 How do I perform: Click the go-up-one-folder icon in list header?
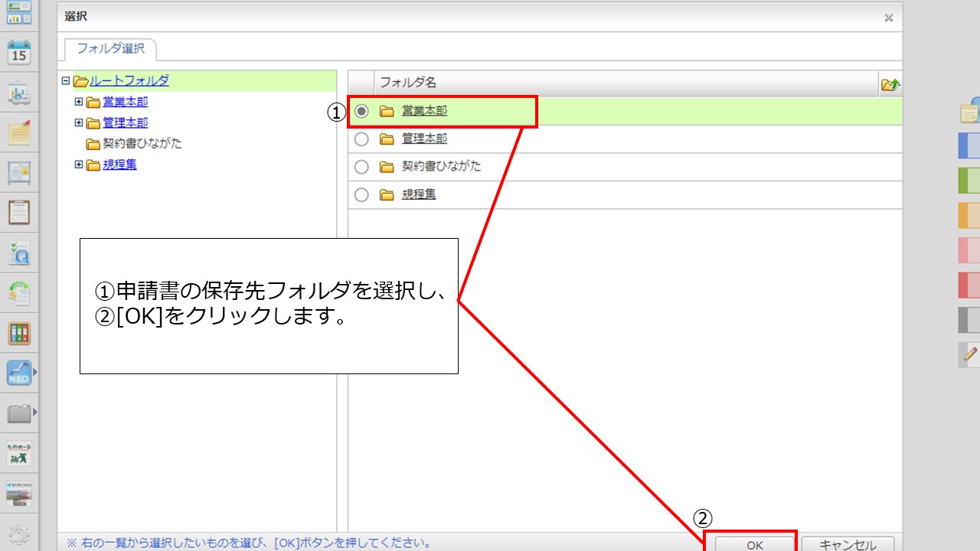(890, 84)
